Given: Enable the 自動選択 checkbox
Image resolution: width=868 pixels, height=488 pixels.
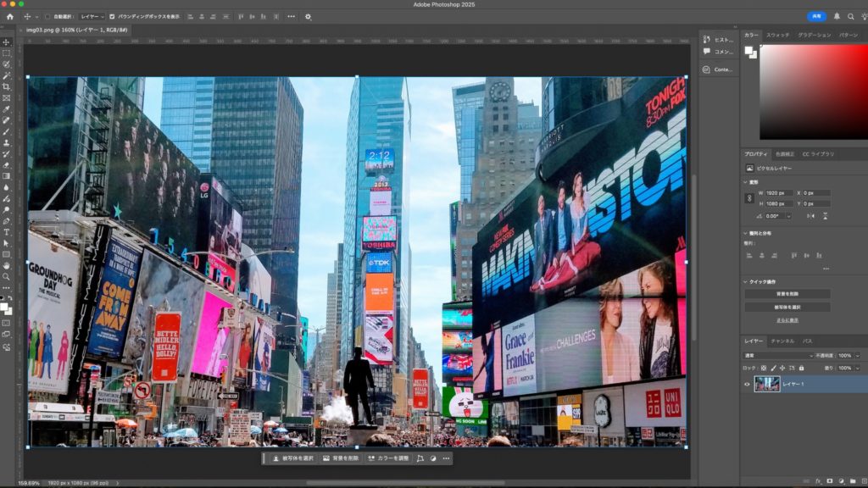Looking at the screenshot, I should 48,16.
